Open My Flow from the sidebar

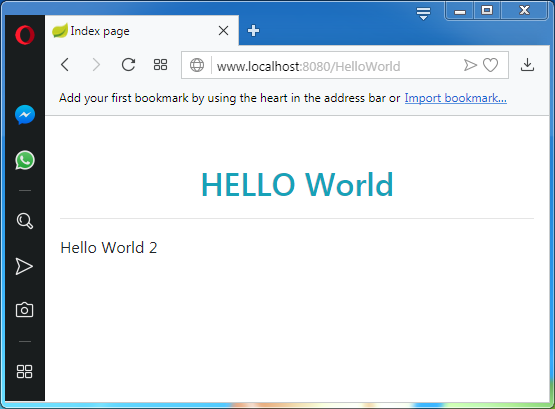coord(24,266)
